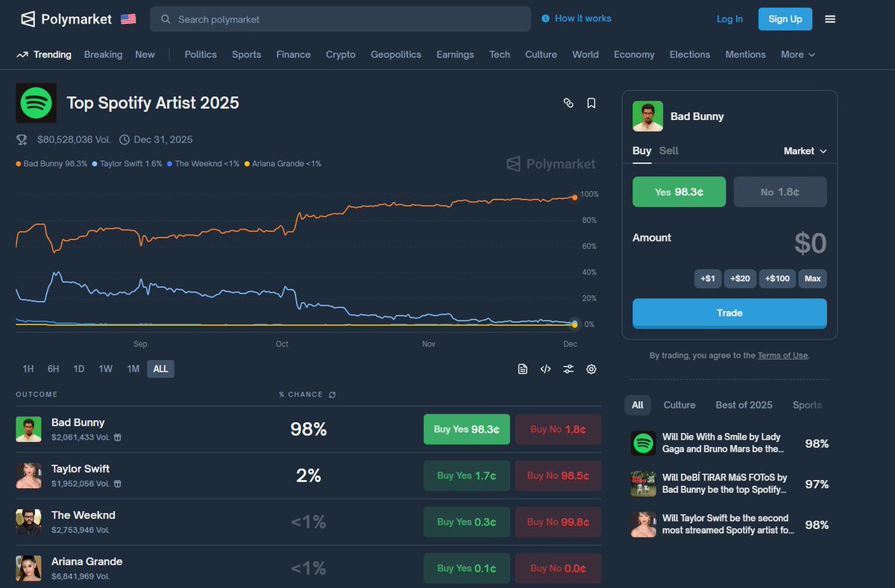
Task: Open chart settings gear icon
Action: (x=591, y=369)
